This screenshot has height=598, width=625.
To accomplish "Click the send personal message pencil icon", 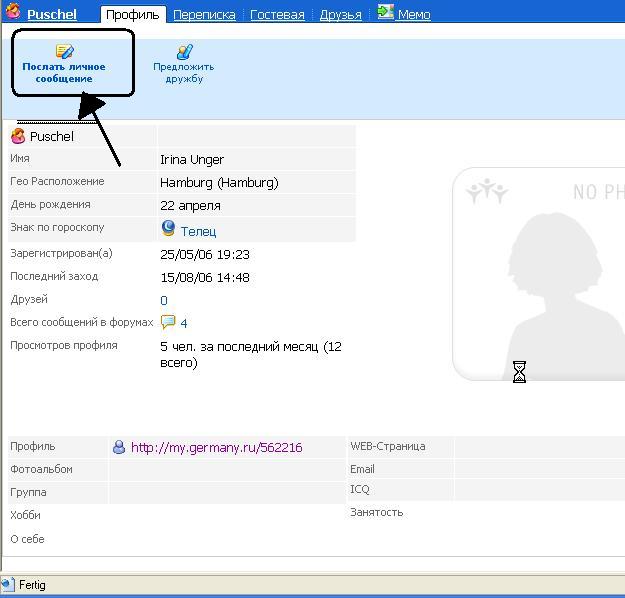I will point(64,51).
